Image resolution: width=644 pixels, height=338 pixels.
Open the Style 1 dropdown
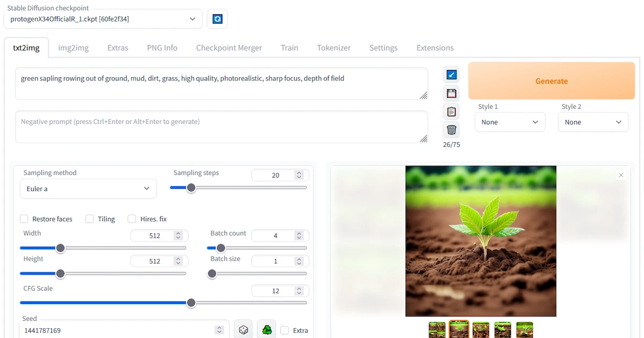(x=509, y=122)
